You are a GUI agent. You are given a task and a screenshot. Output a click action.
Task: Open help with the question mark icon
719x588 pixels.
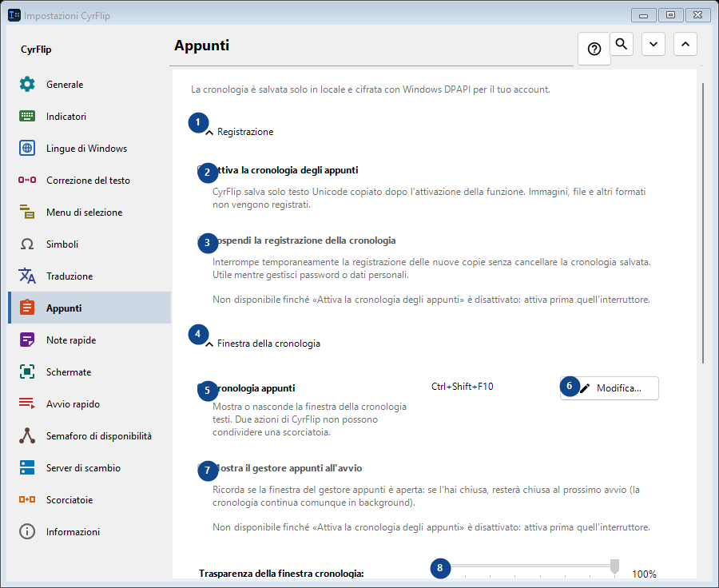point(594,49)
